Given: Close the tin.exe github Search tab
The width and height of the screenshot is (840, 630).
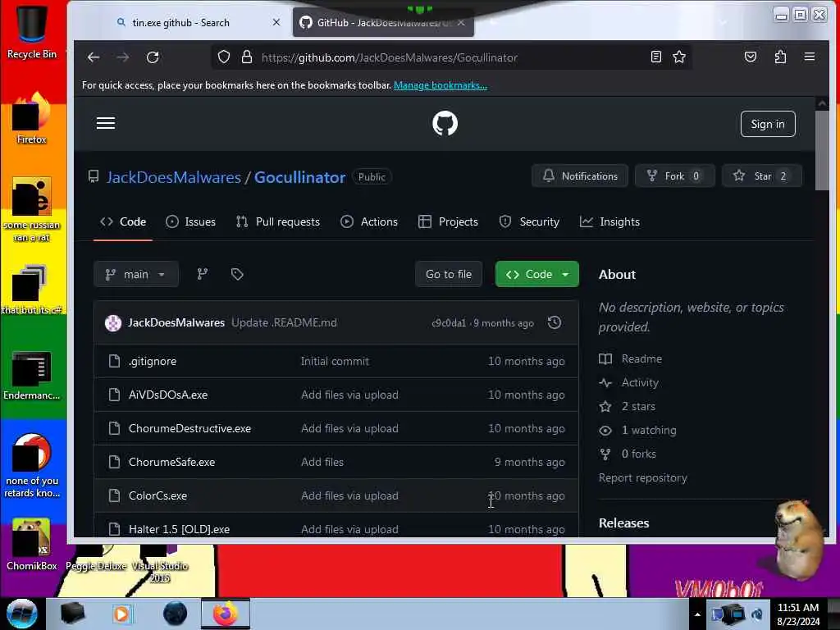Looking at the screenshot, I should tap(276, 22).
